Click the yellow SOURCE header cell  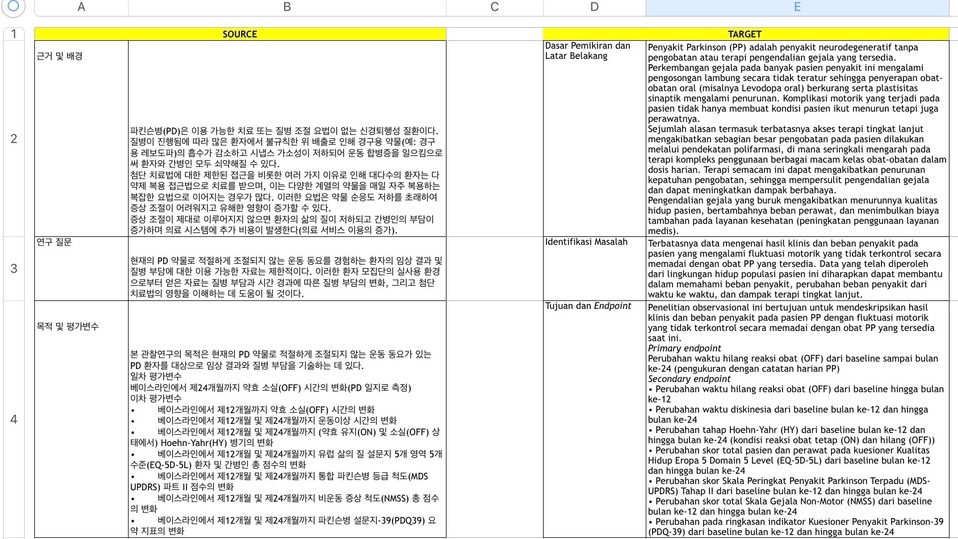[x=240, y=34]
